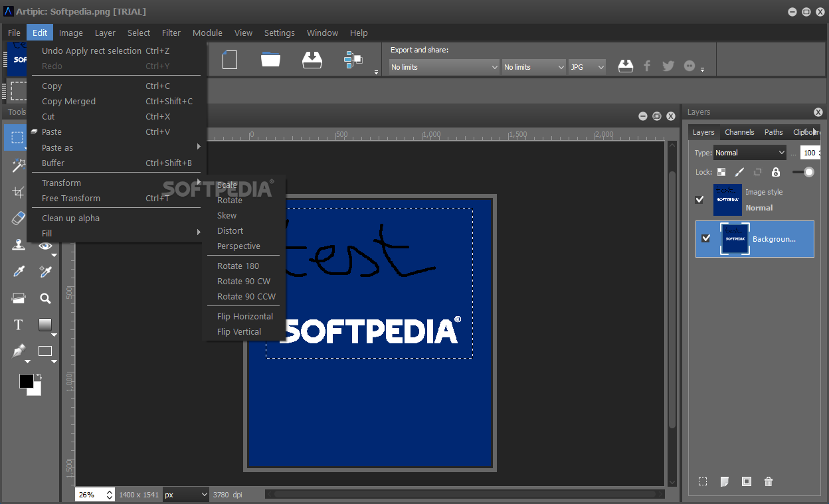Create a new document from toolbar
Image resolution: width=829 pixels, height=504 pixels.
pos(230,60)
